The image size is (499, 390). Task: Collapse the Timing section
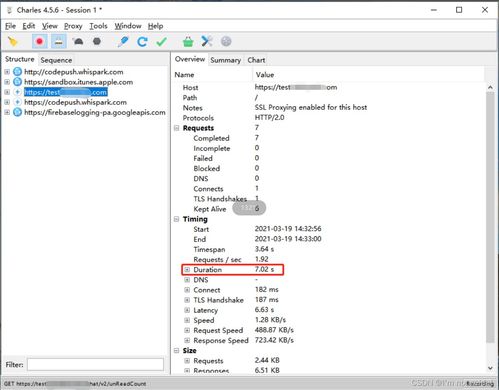click(177, 219)
